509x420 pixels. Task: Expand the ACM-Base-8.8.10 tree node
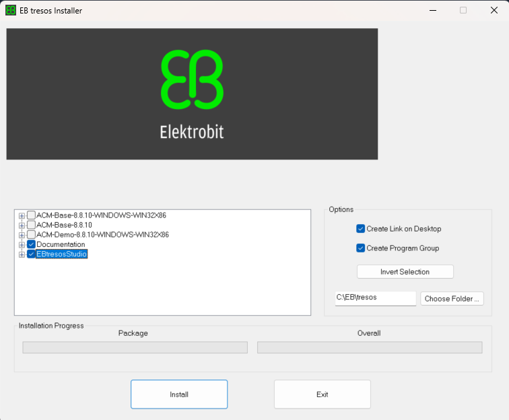point(22,225)
